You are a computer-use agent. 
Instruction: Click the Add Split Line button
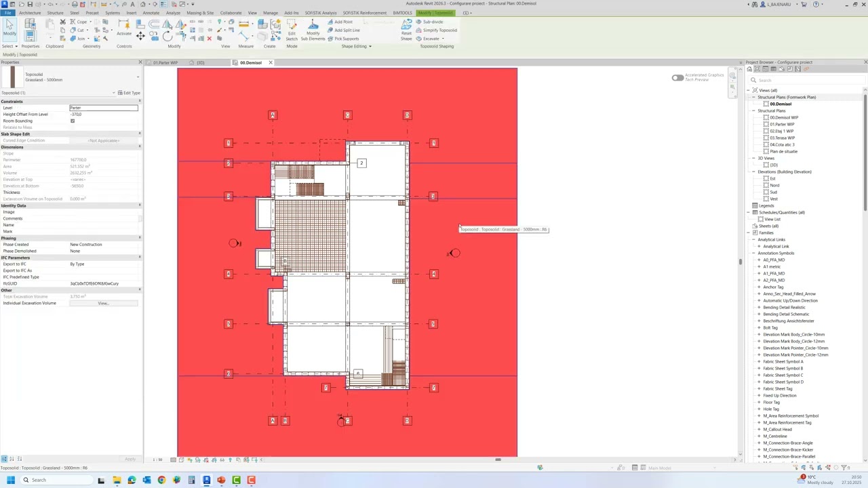(x=343, y=30)
